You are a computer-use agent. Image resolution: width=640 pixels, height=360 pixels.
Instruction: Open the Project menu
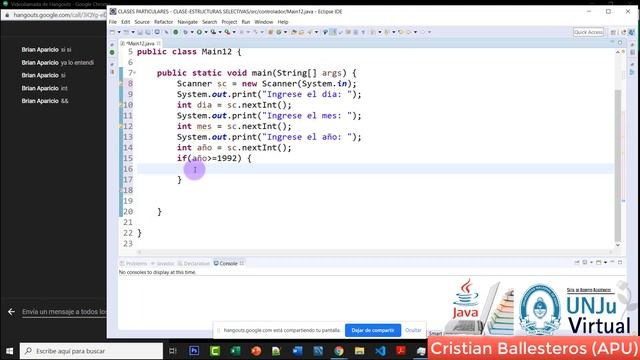point(229,22)
